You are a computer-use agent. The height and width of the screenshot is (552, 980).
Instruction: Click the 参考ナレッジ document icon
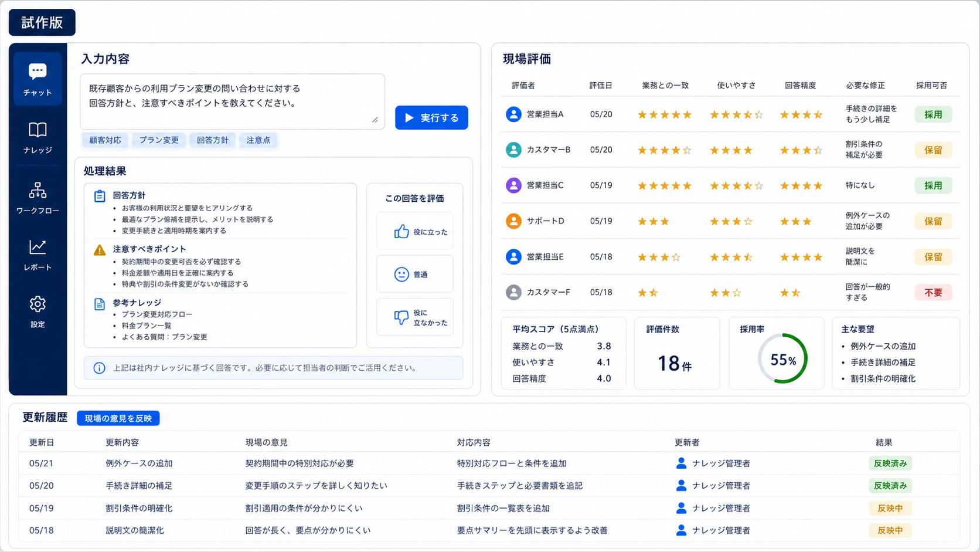pos(100,304)
